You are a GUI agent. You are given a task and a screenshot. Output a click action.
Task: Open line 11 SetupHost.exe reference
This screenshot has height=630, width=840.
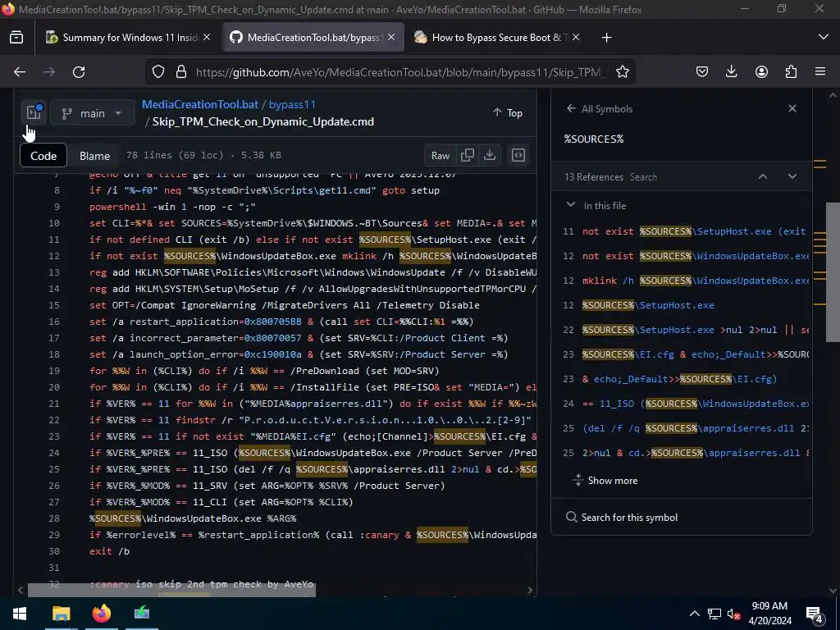(686, 231)
